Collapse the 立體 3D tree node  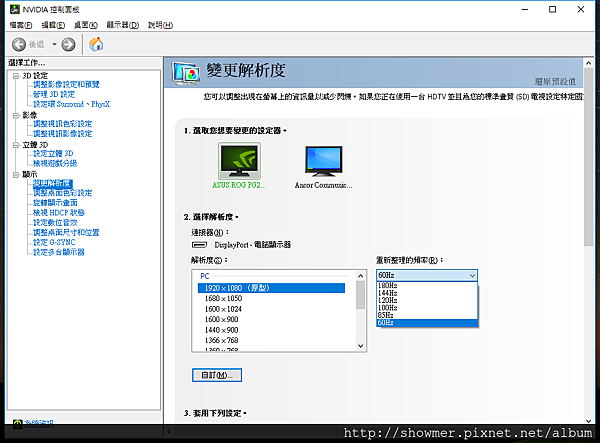[16, 145]
